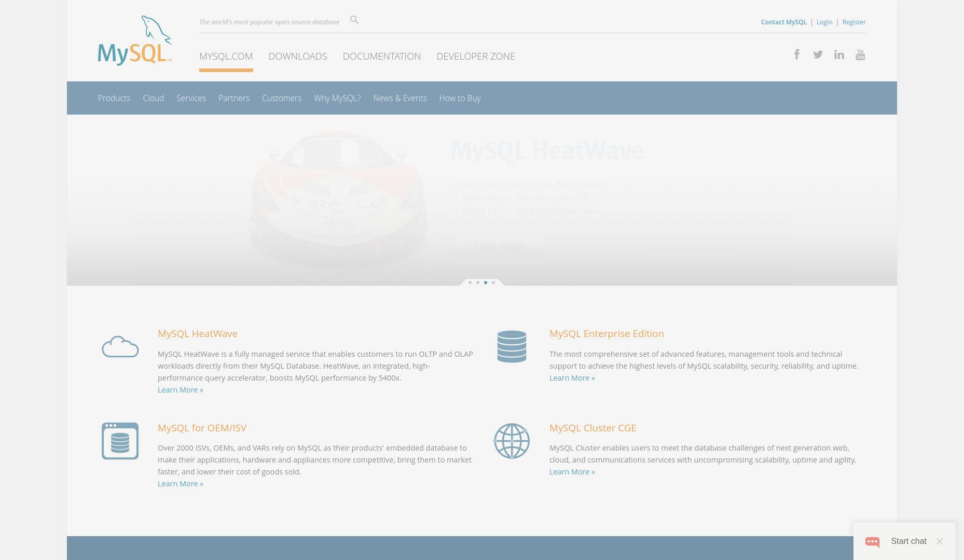Open the Partners menu

tap(234, 98)
